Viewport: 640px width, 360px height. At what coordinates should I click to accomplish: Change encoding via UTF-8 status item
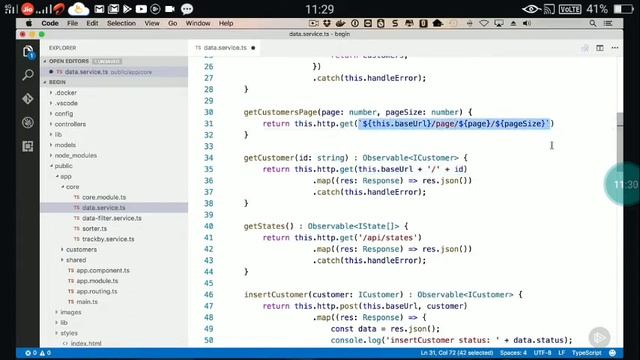(542, 353)
